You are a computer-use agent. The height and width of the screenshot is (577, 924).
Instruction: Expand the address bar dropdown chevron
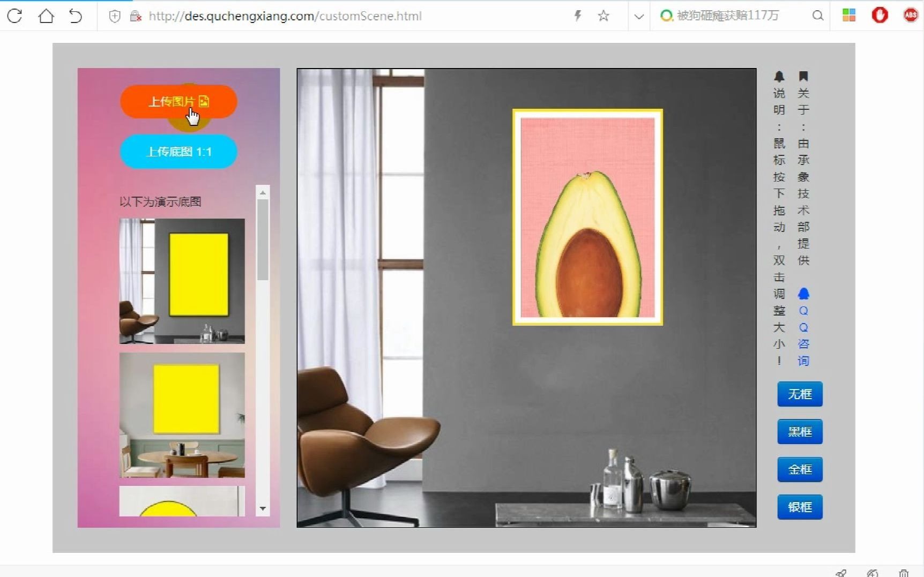638,16
